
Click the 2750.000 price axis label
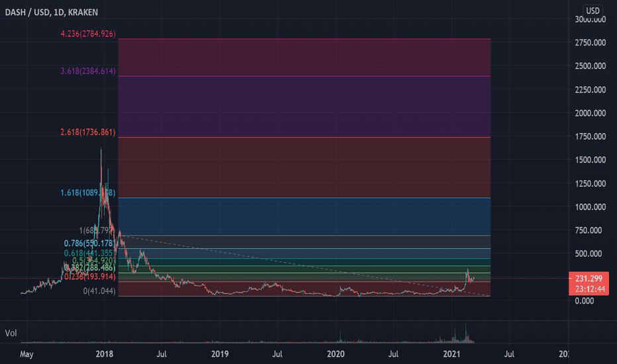pos(591,42)
